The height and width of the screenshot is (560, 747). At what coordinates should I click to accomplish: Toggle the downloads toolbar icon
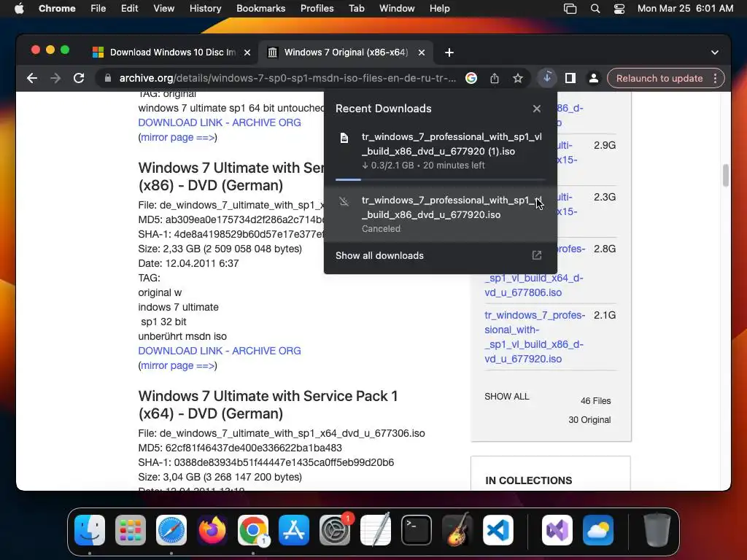[x=547, y=78]
